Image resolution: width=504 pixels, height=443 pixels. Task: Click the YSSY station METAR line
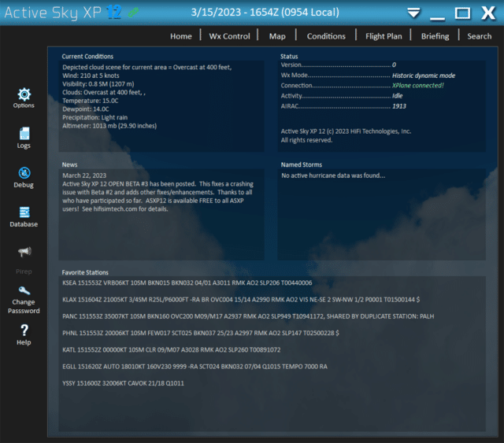[x=123, y=383]
